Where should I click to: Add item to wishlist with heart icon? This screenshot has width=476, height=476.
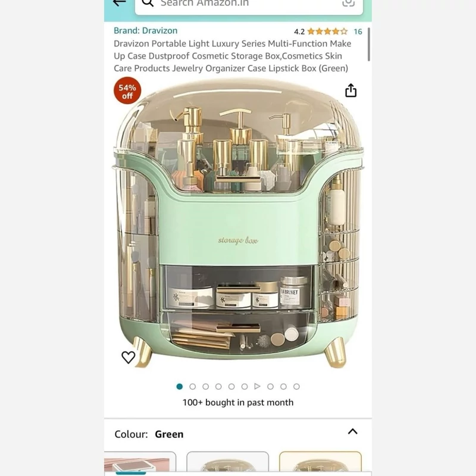point(128,358)
